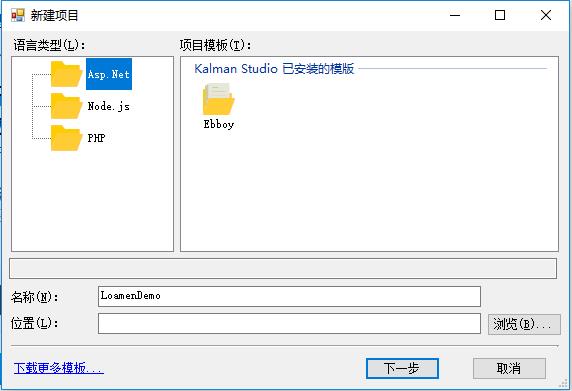Close the 新建项目 dialog
Viewport: 572px width, 391px height.
click(546, 15)
